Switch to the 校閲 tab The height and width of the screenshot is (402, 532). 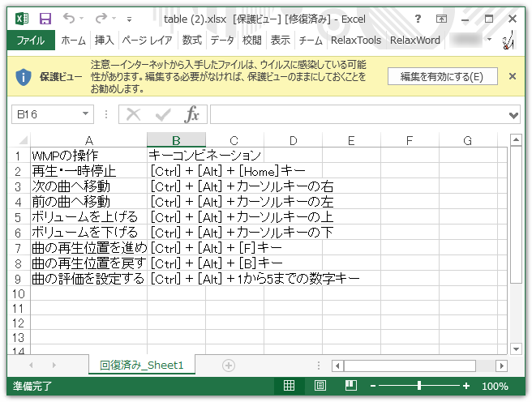coord(251,41)
